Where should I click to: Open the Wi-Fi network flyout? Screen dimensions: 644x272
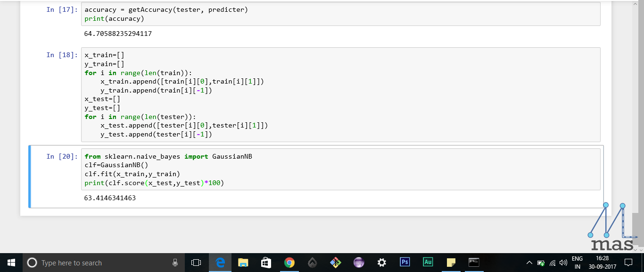point(552,263)
